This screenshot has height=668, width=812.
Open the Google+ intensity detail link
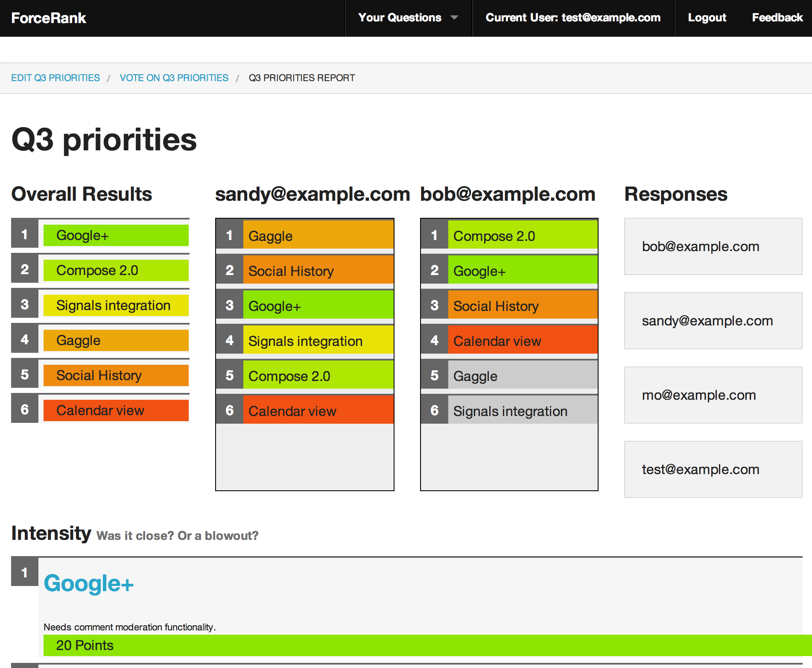click(88, 583)
